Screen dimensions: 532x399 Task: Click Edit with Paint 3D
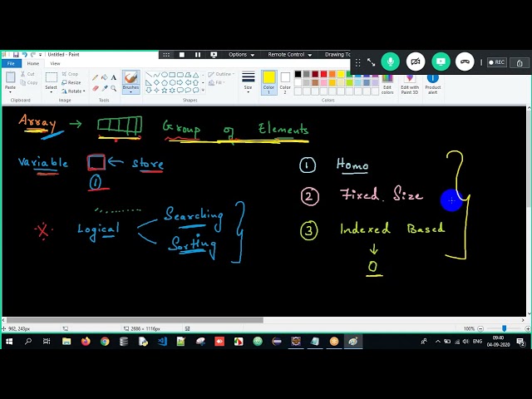pyautogui.click(x=410, y=85)
